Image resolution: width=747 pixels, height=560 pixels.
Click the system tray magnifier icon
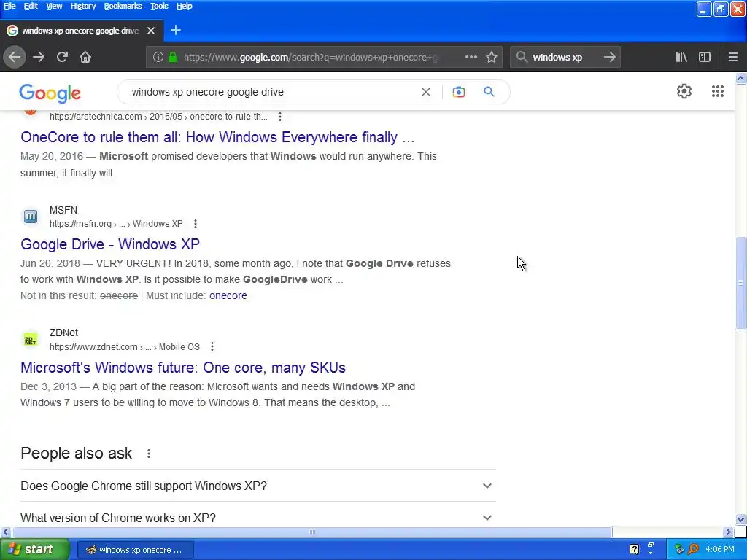pos(693,550)
